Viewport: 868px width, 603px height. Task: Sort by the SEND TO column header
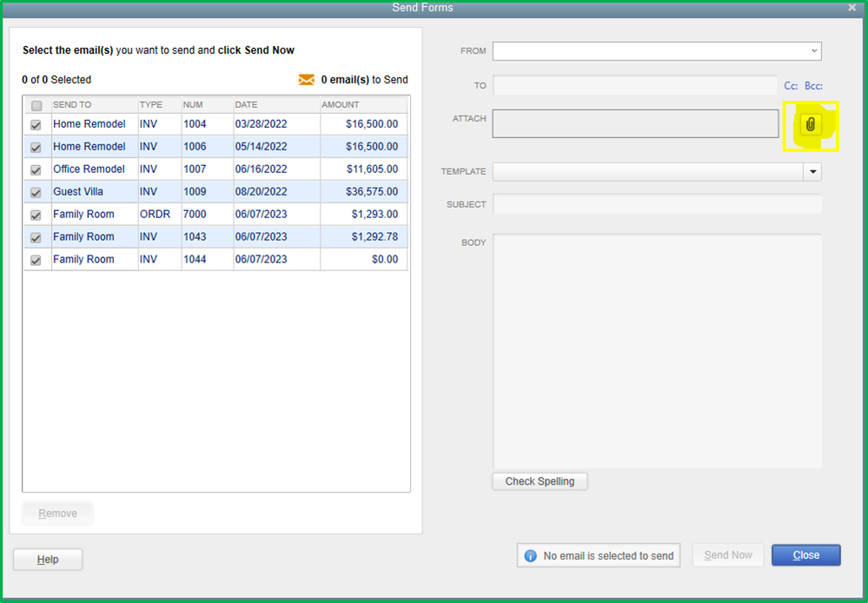95,104
